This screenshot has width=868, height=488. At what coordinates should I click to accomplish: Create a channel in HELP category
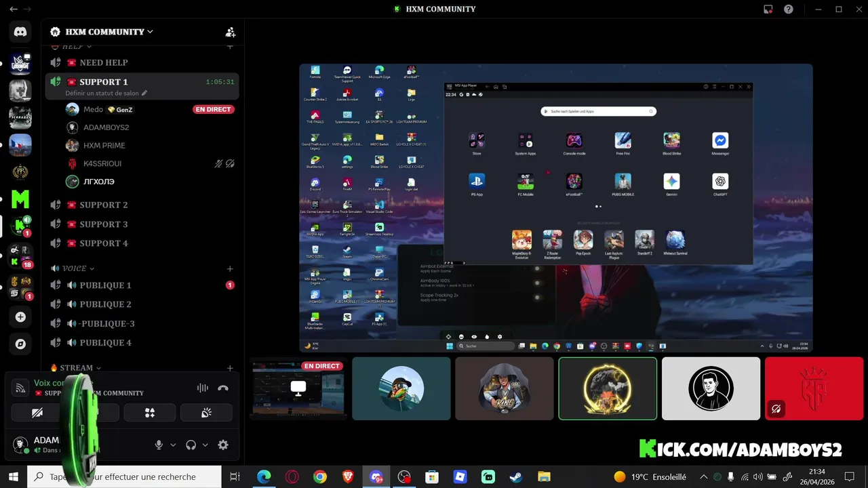click(230, 46)
